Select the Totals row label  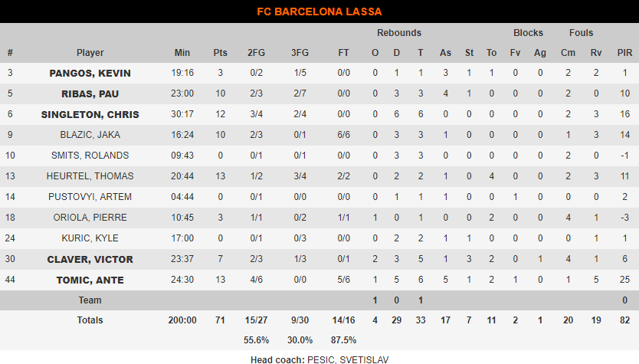click(90, 320)
